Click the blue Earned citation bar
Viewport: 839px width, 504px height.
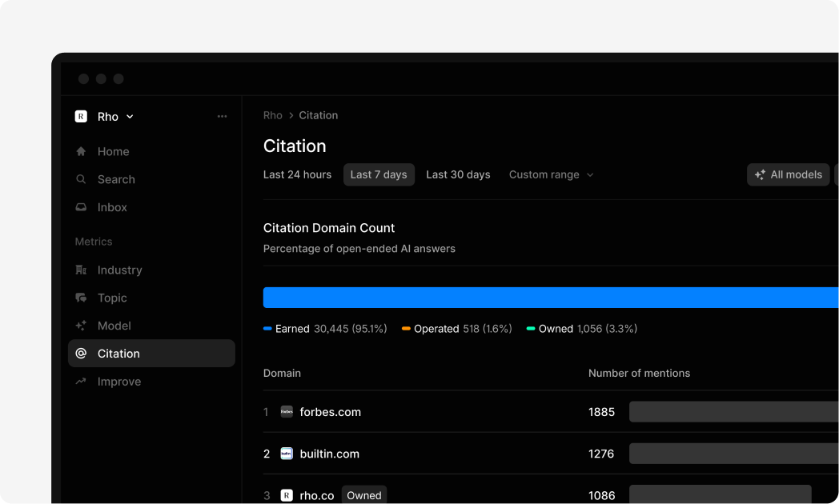point(551,298)
